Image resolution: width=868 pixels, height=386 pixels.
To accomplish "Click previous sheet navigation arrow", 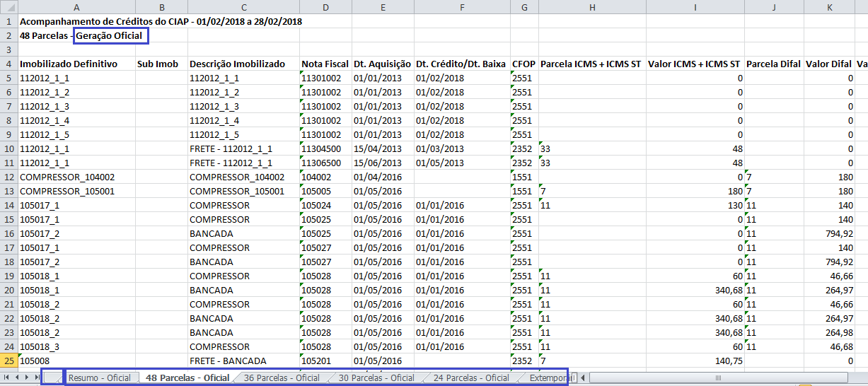I will pyautogui.click(x=18, y=378).
